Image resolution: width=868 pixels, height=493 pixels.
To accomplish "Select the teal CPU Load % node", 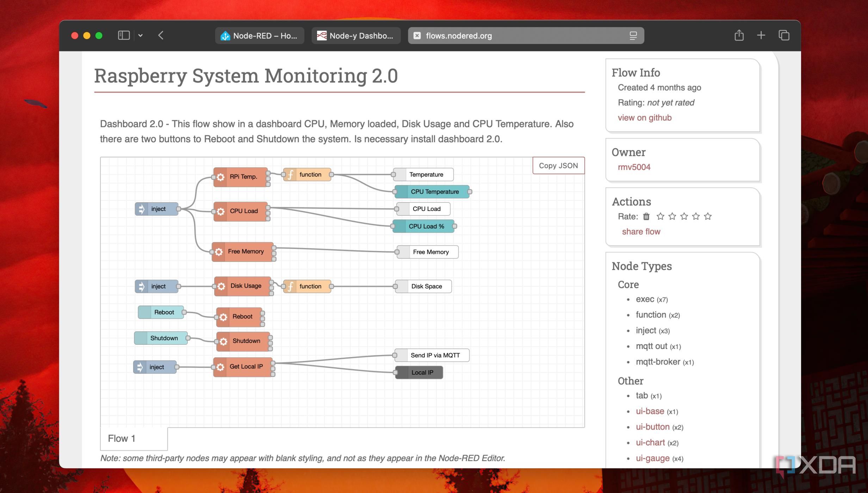I will (424, 226).
